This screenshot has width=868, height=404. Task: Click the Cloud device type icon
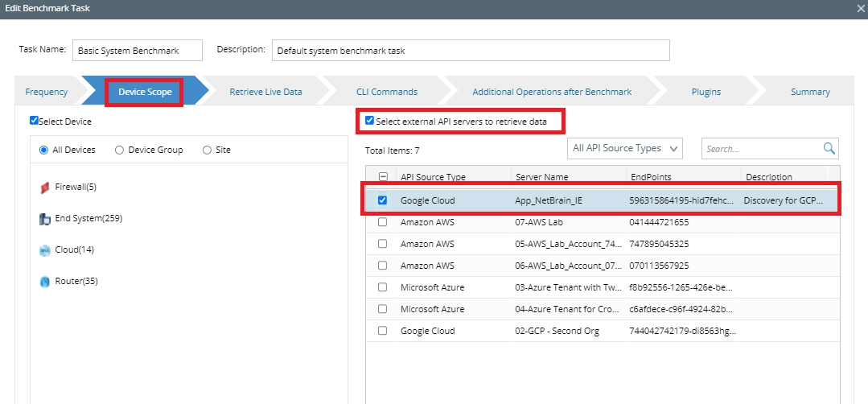coord(45,250)
